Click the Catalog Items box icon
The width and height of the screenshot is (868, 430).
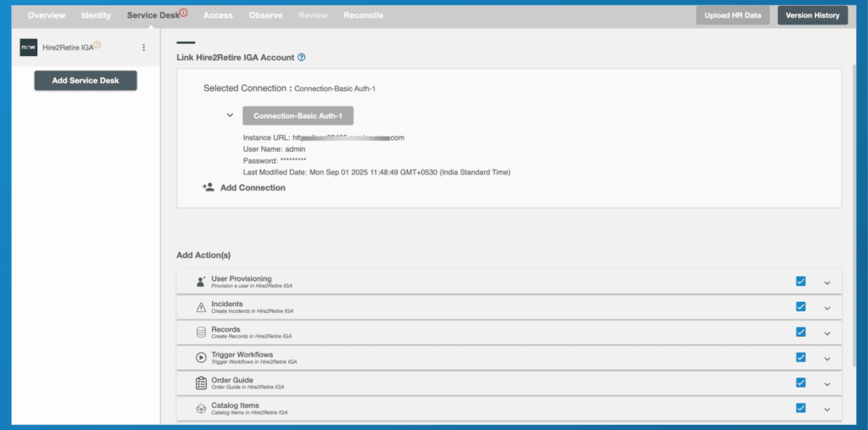(x=201, y=409)
